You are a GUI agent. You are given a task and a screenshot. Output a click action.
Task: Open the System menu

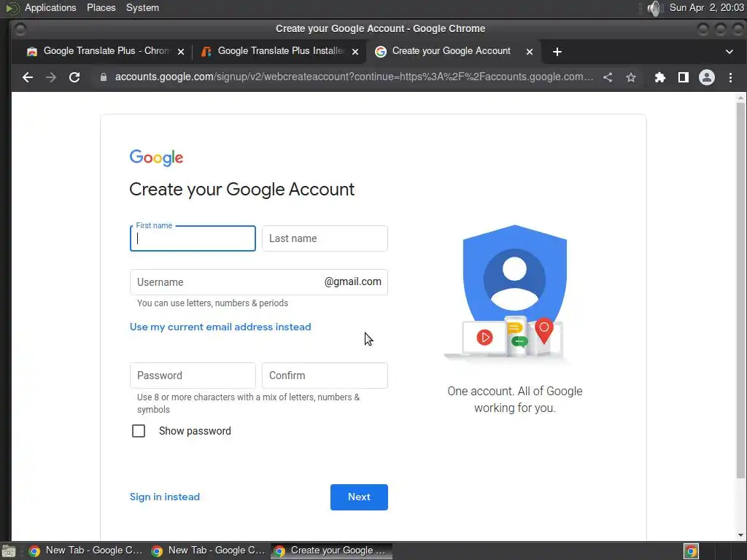(x=142, y=8)
